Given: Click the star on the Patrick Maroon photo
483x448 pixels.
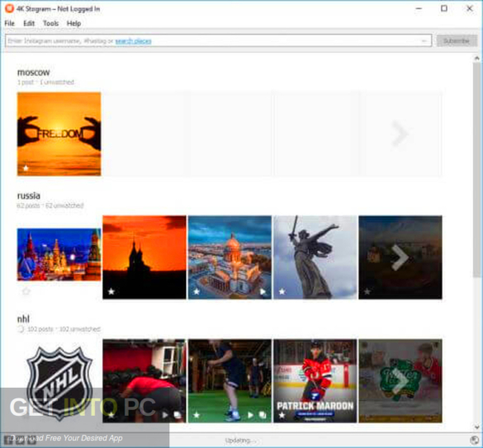Looking at the screenshot, I should 282,415.
